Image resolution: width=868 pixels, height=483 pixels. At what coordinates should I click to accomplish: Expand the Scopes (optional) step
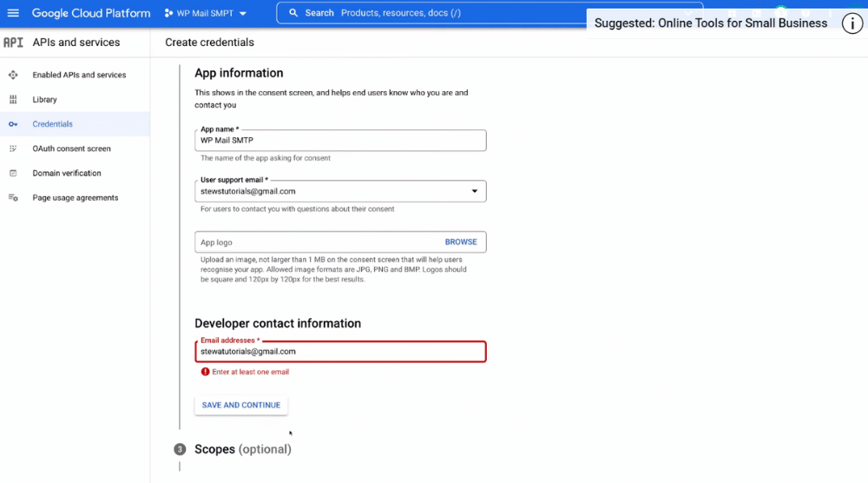(242, 449)
